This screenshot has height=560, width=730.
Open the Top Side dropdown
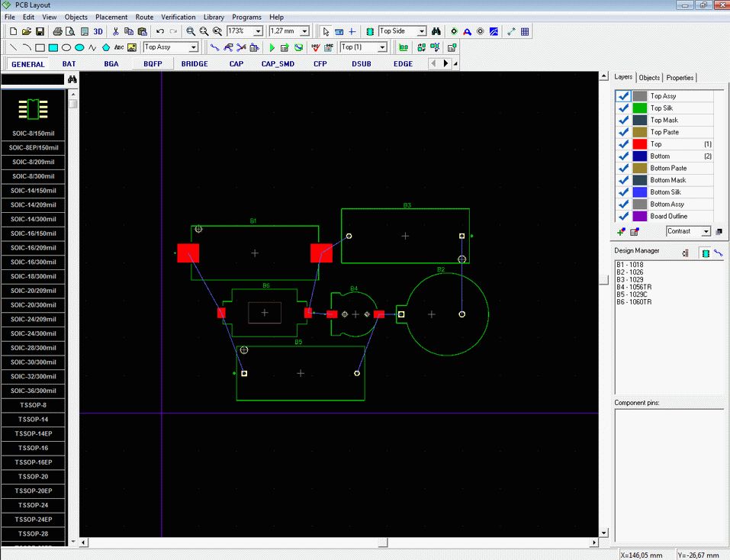[421, 31]
